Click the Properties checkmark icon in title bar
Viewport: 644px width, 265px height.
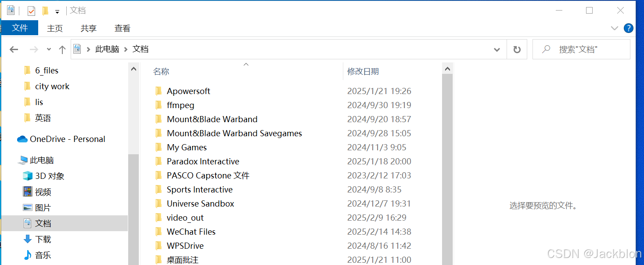click(x=31, y=11)
